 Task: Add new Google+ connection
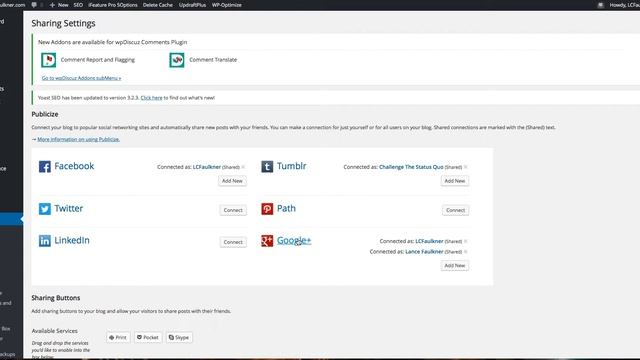(455, 266)
